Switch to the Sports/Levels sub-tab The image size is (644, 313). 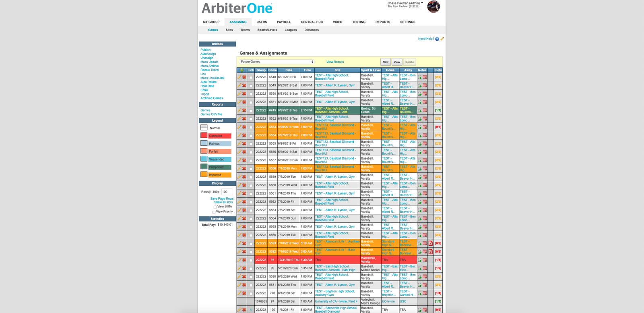[267, 30]
